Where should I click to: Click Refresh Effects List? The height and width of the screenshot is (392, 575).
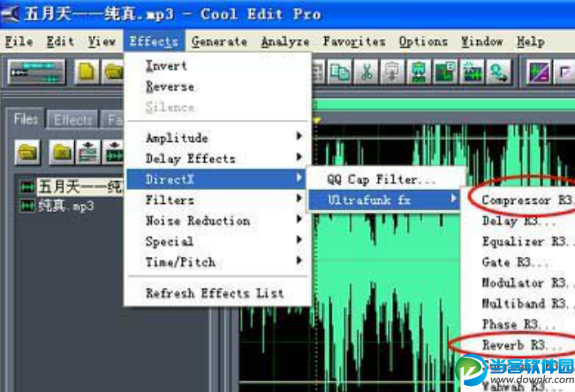pyautogui.click(x=218, y=293)
